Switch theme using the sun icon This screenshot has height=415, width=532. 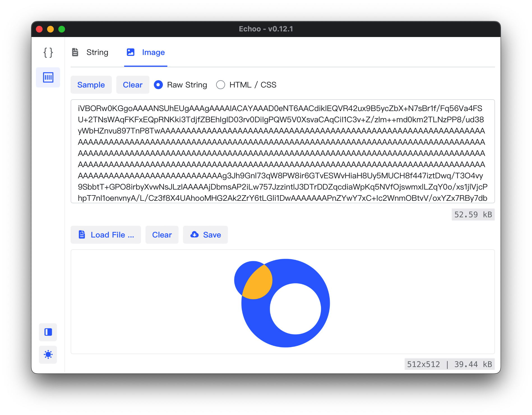[48, 355]
